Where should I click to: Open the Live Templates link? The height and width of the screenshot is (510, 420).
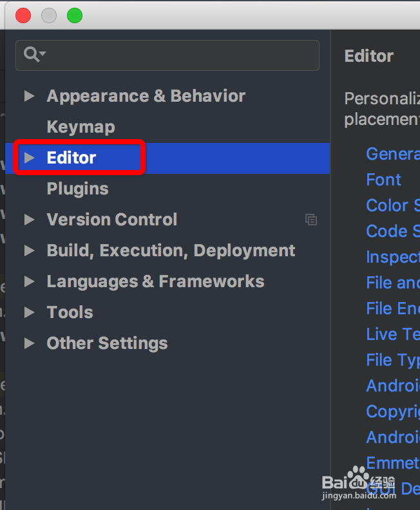[x=392, y=334]
